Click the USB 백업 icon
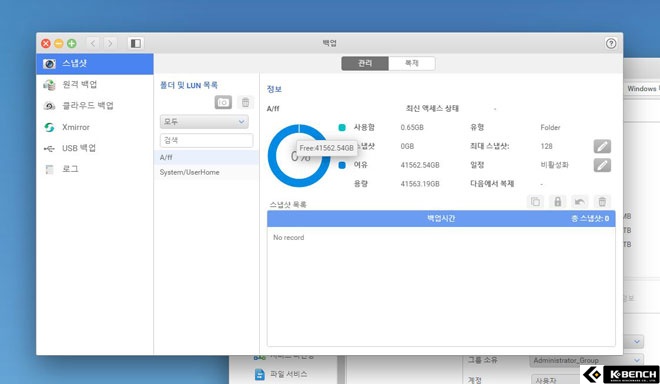Image resolution: width=660 pixels, height=384 pixels. [x=49, y=148]
